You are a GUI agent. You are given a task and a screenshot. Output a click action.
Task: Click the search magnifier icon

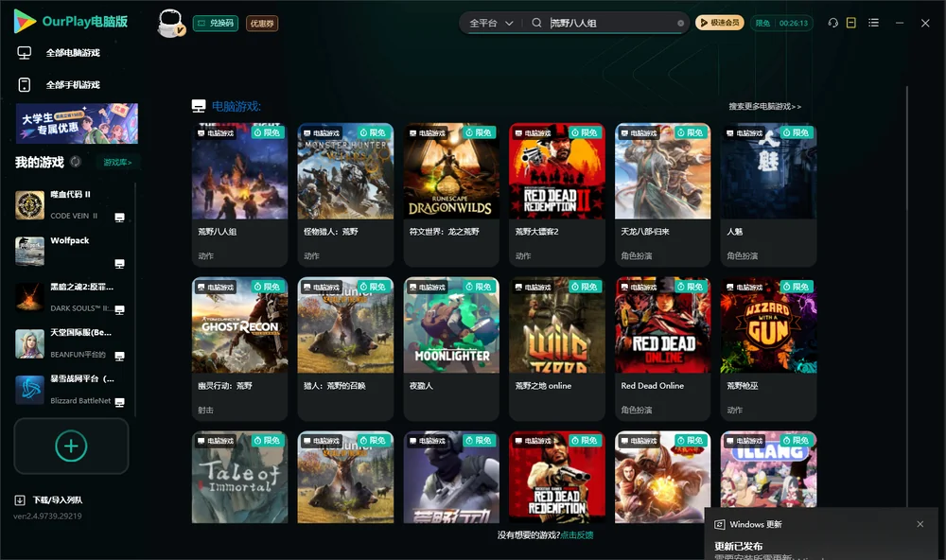pos(536,23)
